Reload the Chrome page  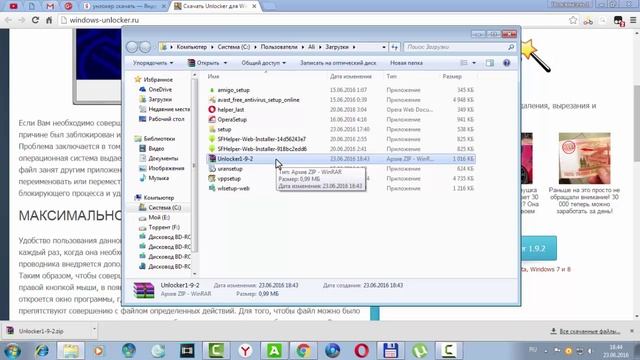[36, 20]
